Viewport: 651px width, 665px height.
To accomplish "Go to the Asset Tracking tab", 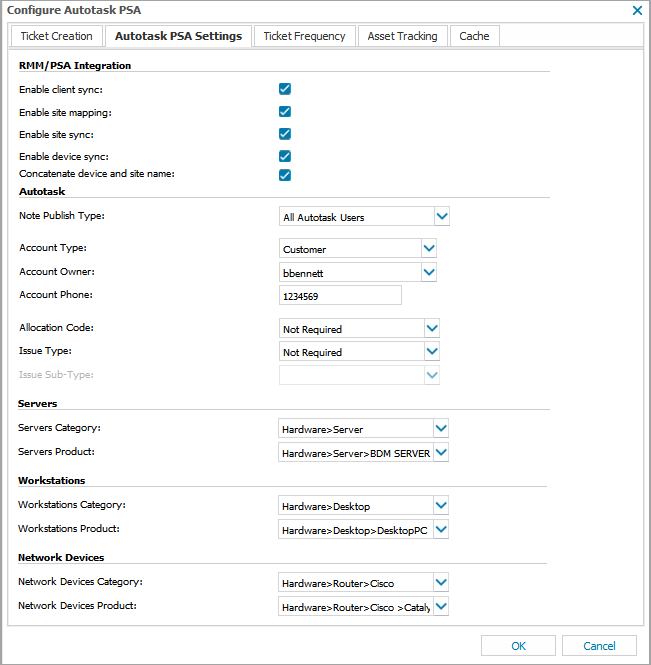I will point(402,36).
